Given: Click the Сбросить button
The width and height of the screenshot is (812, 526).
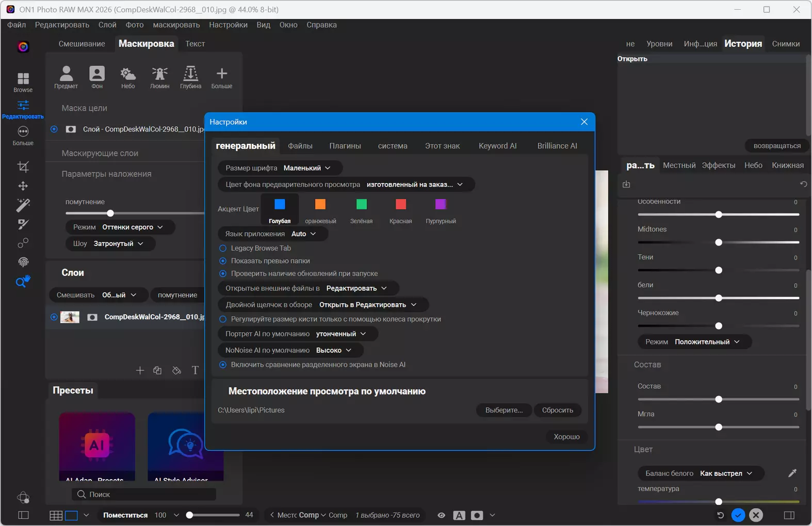Looking at the screenshot, I should [557, 410].
